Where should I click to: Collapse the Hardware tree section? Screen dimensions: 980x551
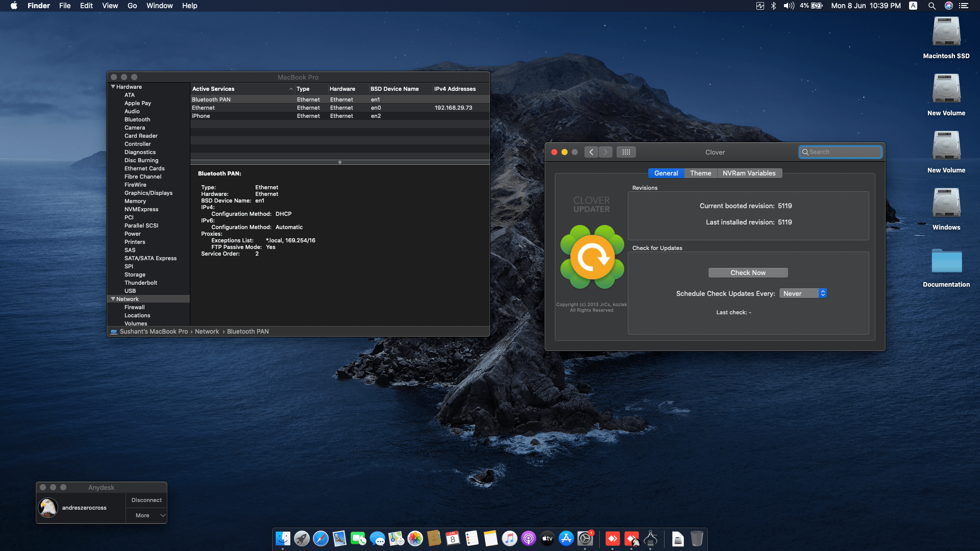(113, 87)
